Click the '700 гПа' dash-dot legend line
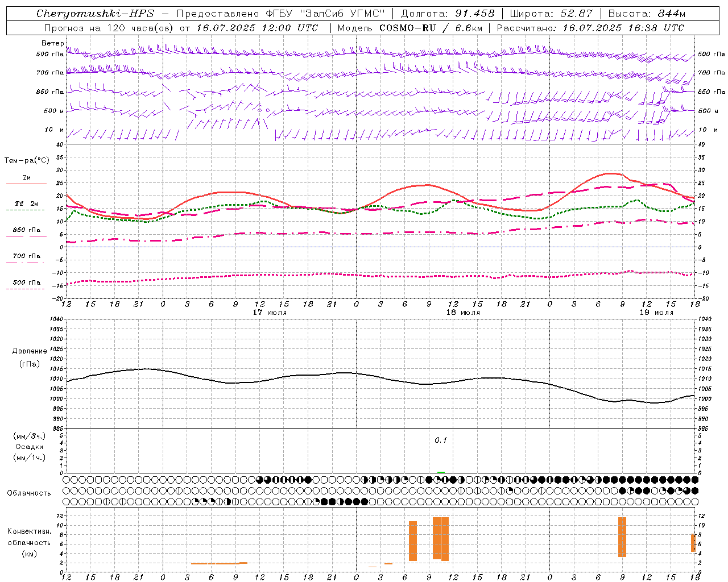This screenshot has height=582, width=728. click(25, 262)
